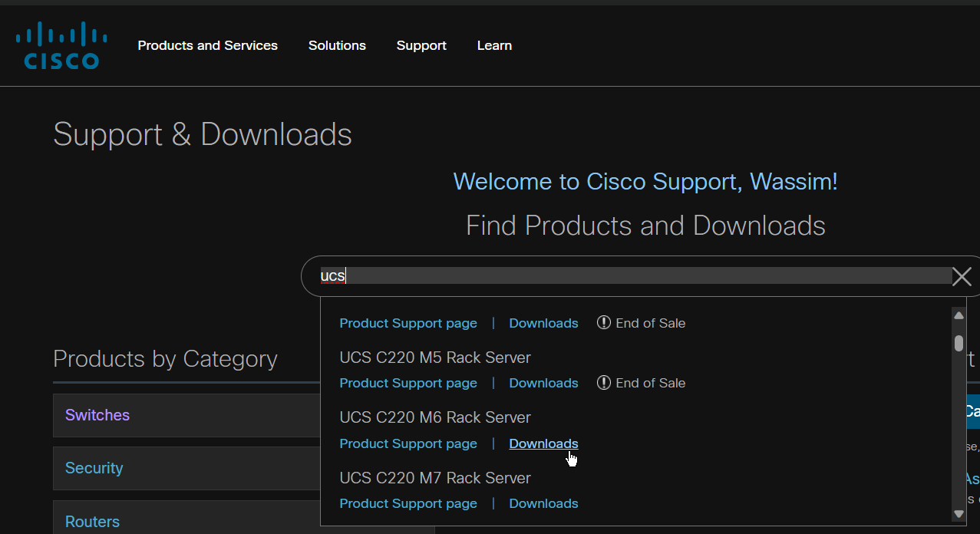The image size is (980, 534).
Task: Click the Support & Downloads heading
Action: tap(203, 135)
